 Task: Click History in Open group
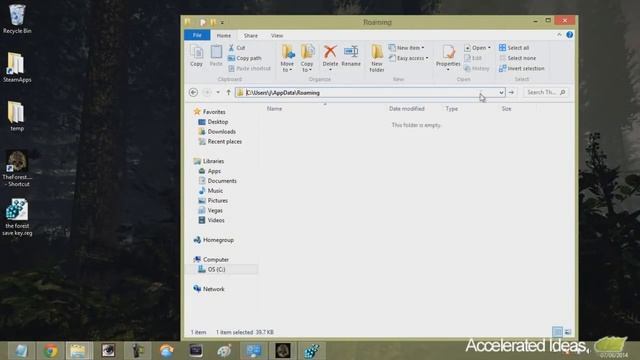point(477,69)
